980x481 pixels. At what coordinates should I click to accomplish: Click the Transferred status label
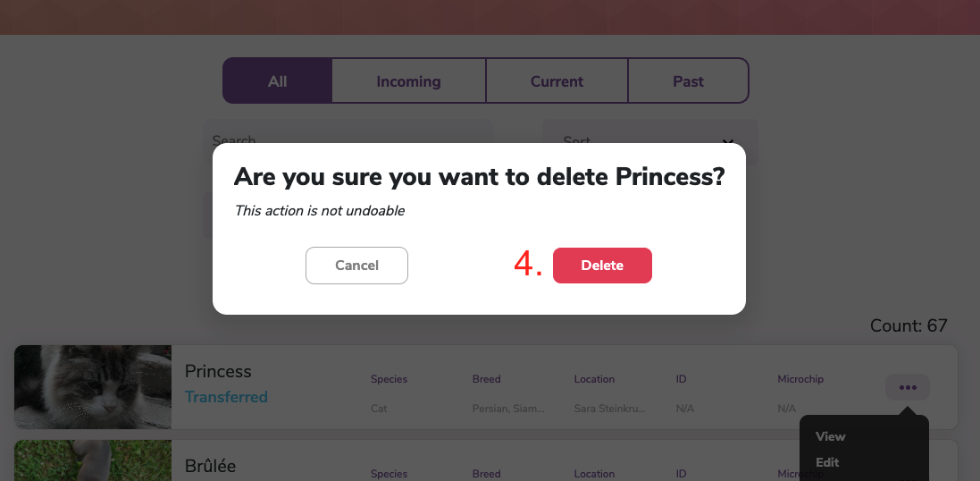[x=226, y=397]
